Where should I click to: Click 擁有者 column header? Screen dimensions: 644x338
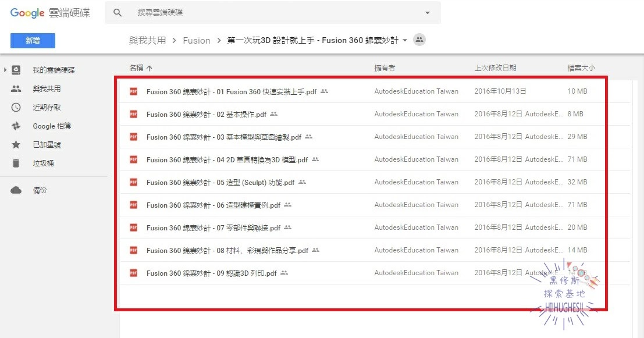point(385,67)
